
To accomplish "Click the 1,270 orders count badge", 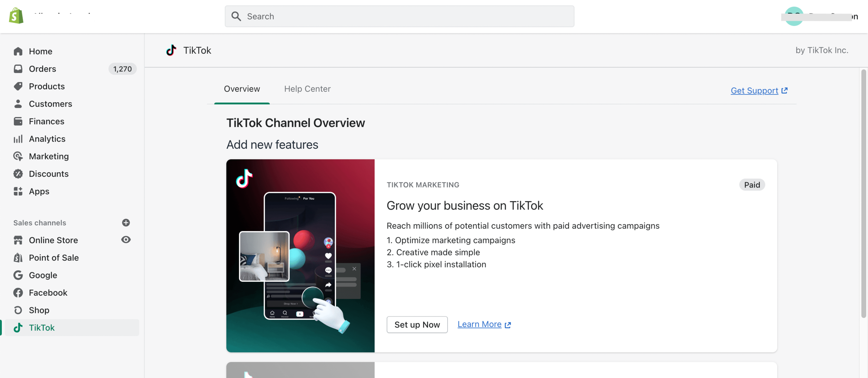I will [x=123, y=69].
